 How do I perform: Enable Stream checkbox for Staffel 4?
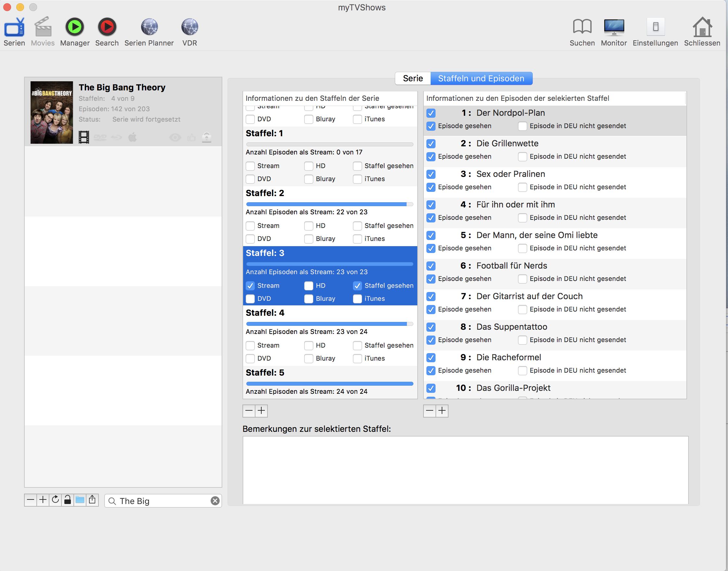click(x=250, y=345)
